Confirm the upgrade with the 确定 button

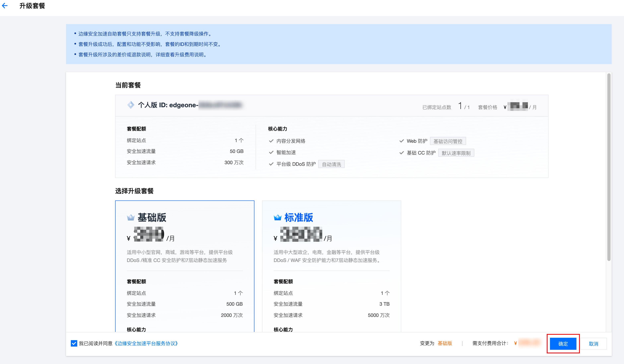tap(563, 344)
